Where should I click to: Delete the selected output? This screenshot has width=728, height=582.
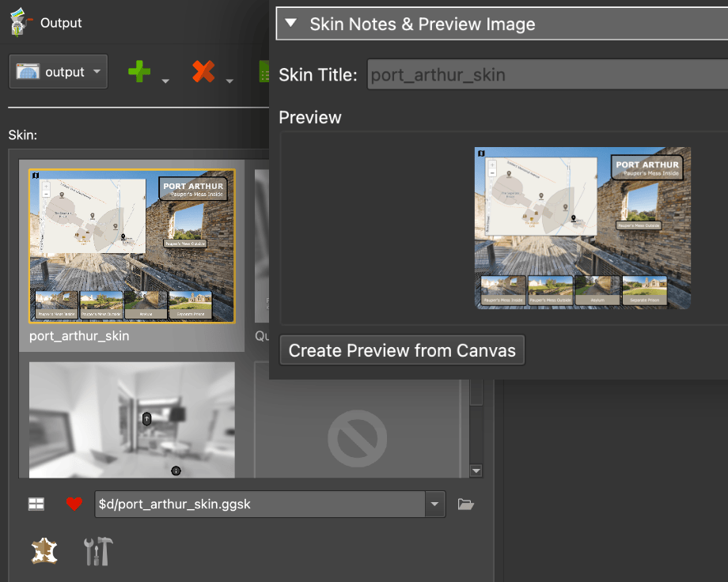click(x=204, y=71)
